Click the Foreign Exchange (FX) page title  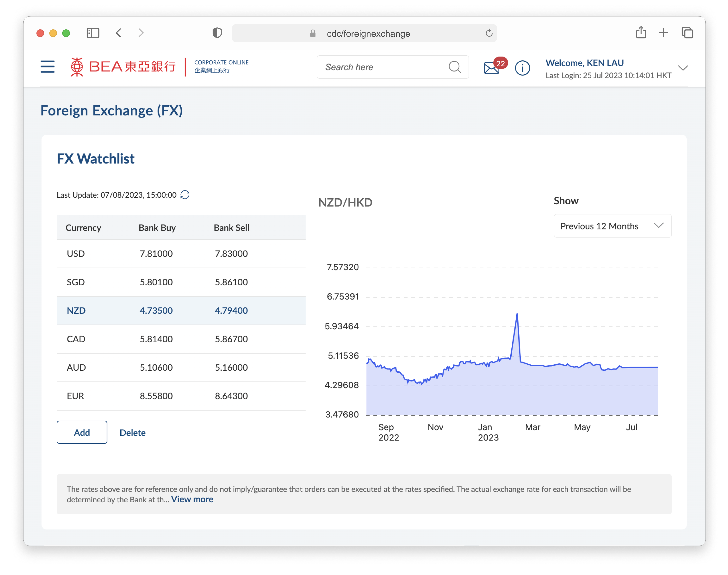pyautogui.click(x=111, y=110)
